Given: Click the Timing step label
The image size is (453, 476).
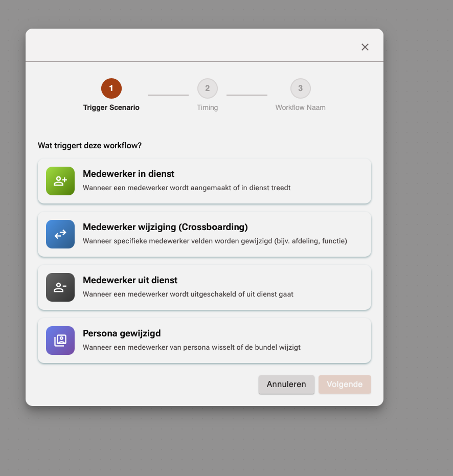Looking at the screenshot, I should click(208, 107).
